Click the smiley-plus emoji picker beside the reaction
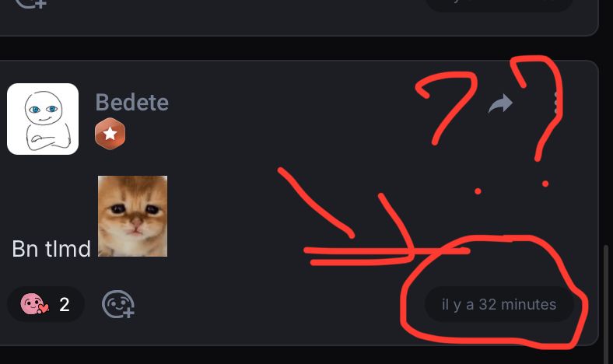Image resolution: width=613 pixels, height=364 pixels. [118, 304]
